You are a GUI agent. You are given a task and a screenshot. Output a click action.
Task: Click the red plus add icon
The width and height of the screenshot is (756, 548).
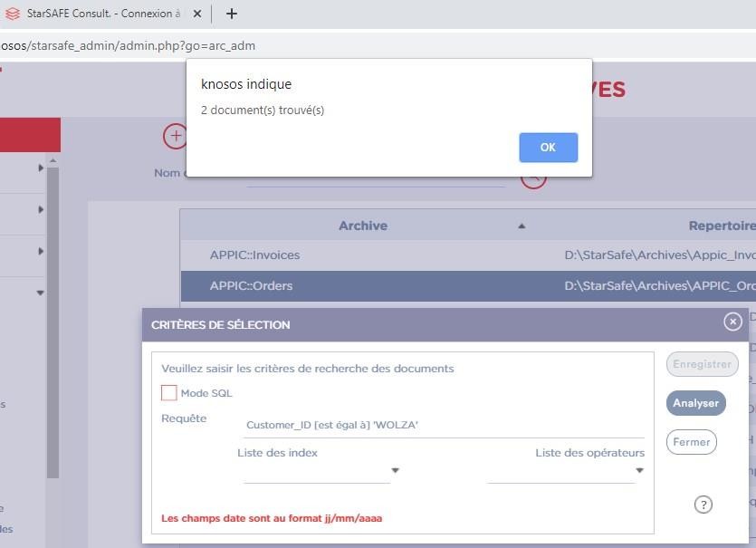click(175, 137)
